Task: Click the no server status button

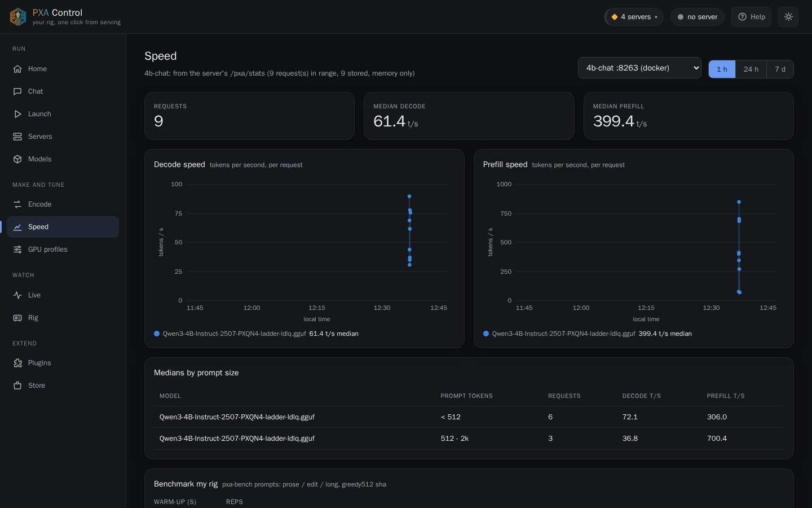Action: 698,17
